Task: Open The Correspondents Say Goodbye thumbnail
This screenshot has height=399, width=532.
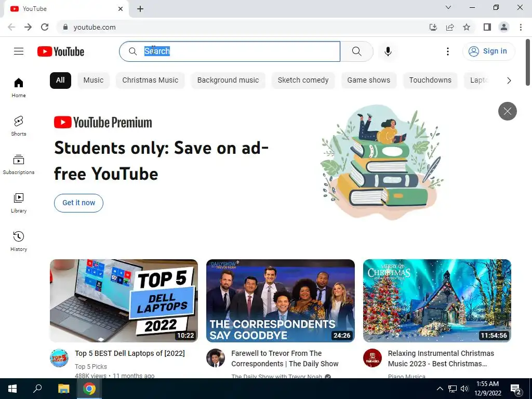Action: coord(280,301)
